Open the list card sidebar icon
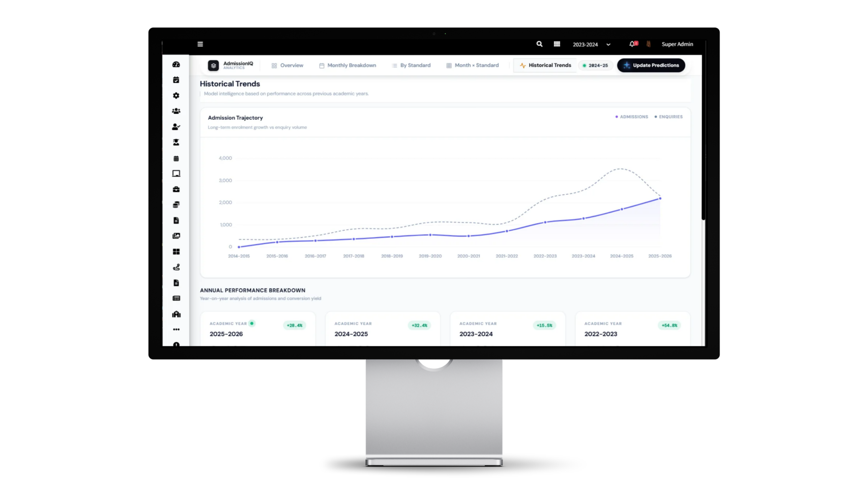Screen dimensions: 868x488 tap(176, 298)
